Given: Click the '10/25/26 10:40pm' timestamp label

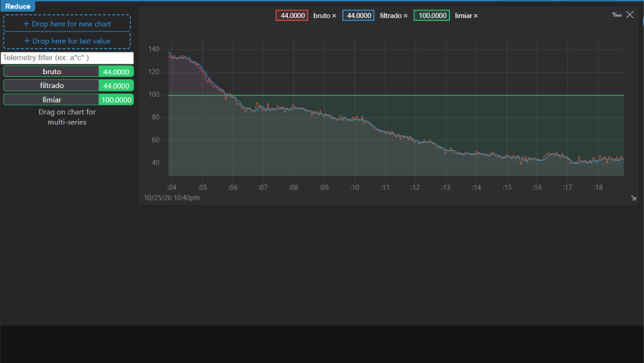Looking at the screenshot, I should [172, 198].
